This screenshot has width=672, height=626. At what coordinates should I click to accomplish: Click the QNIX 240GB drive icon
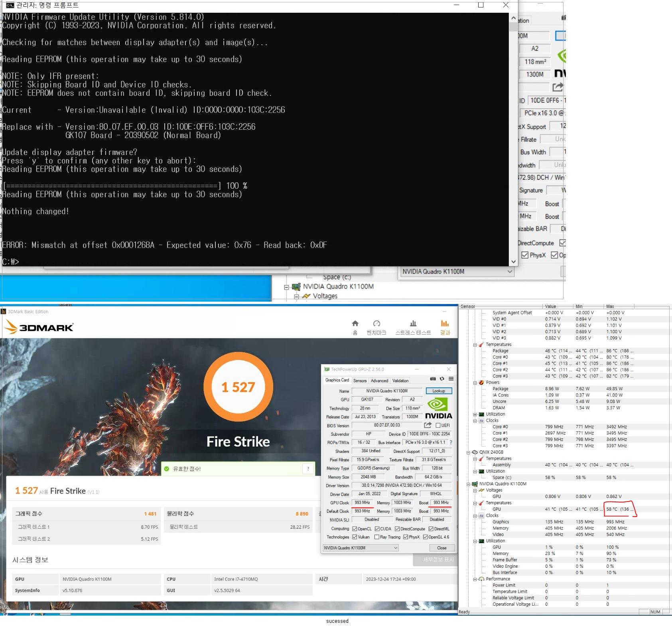coord(475,452)
